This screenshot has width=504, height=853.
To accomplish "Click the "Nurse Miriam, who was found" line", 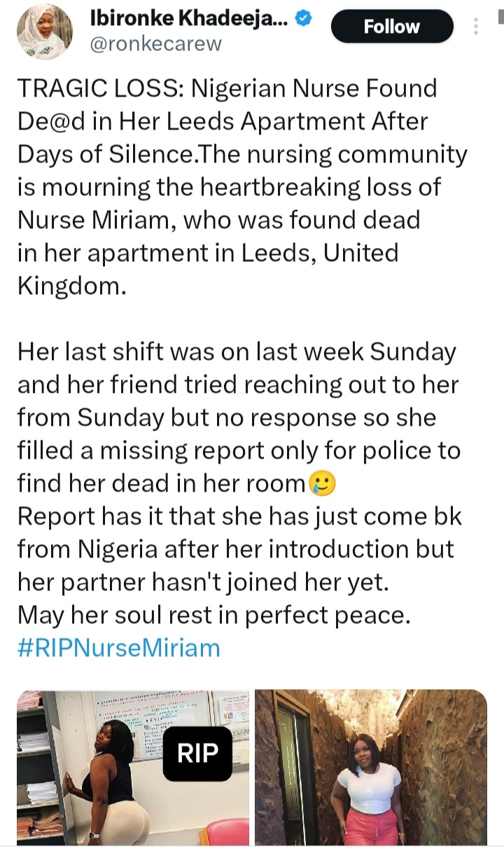I will click(218, 220).
